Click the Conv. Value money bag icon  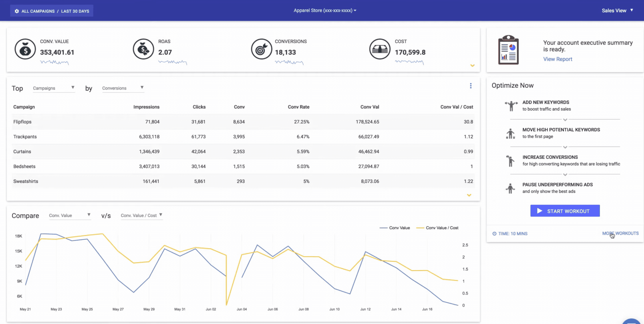(25, 49)
